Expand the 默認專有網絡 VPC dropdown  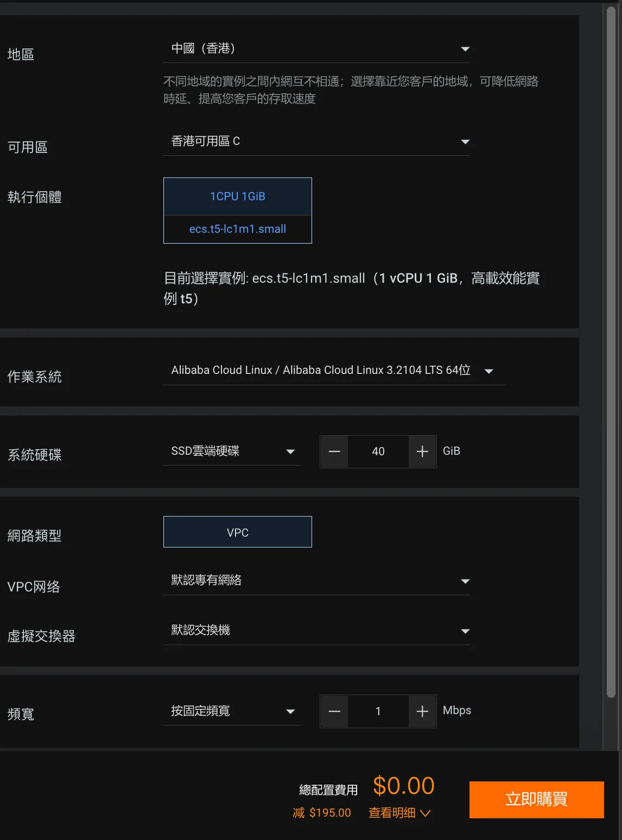click(316, 581)
